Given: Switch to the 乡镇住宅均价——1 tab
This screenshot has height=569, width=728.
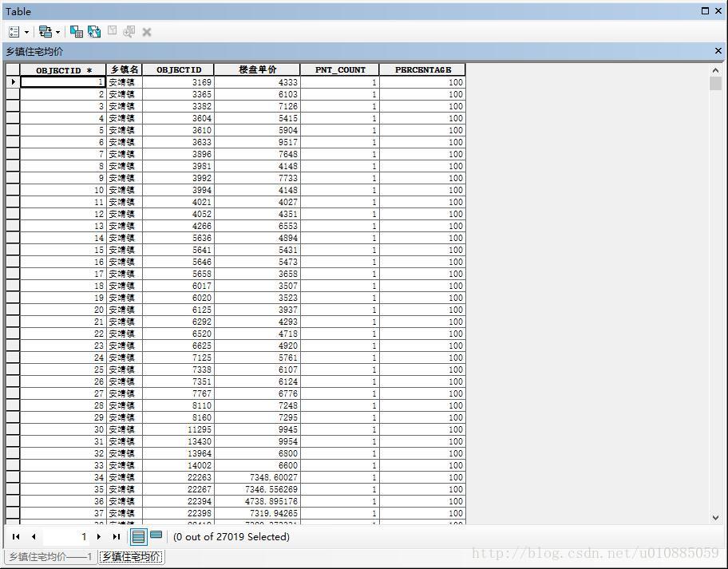Looking at the screenshot, I should pos(50,556).
